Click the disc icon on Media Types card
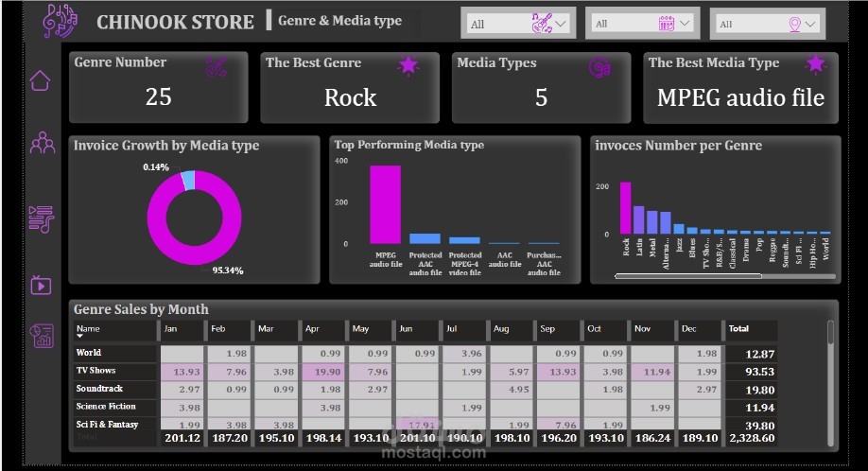The image size is (868, 471). pyautogui.click(x=599, y=67)
